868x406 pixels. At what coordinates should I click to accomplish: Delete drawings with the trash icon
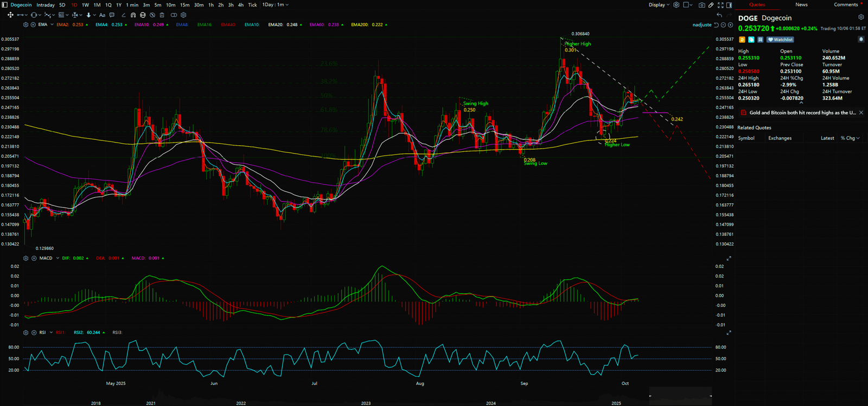tap(162, 15)
